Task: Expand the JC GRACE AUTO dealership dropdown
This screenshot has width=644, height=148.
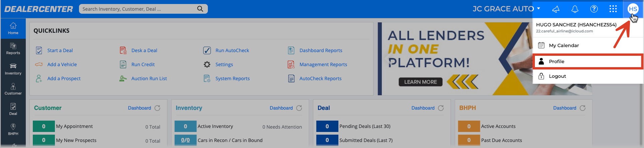Action: tap(539, 8)
